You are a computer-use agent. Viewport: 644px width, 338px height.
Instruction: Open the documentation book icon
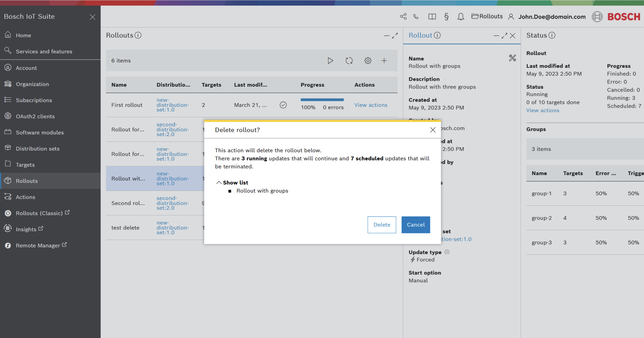pyautogui.click(x=432, y=17)
